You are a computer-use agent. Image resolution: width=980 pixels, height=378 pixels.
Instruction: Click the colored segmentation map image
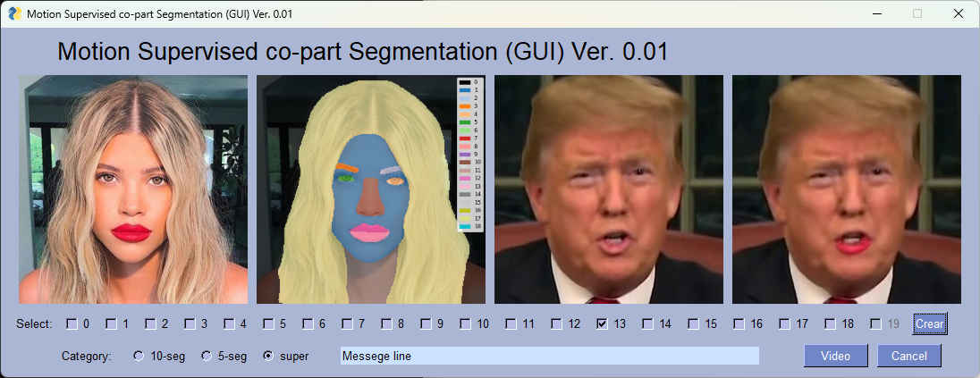(x=370, y=189)
